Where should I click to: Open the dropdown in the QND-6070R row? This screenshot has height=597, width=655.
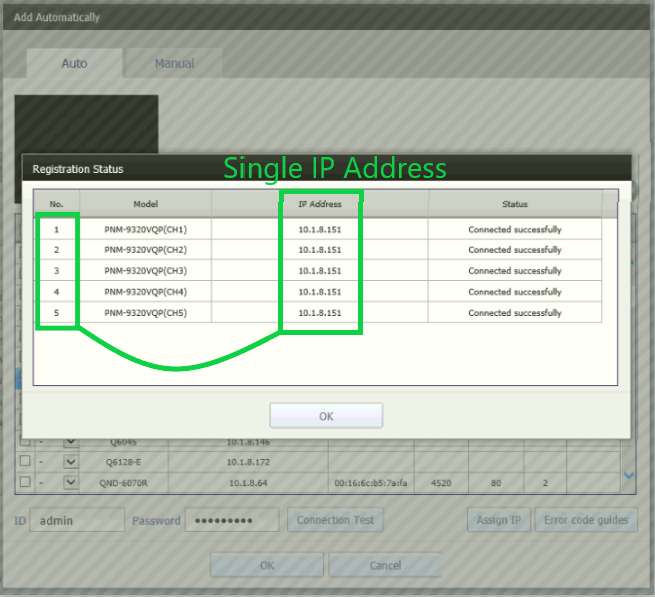tap(71, 483)
